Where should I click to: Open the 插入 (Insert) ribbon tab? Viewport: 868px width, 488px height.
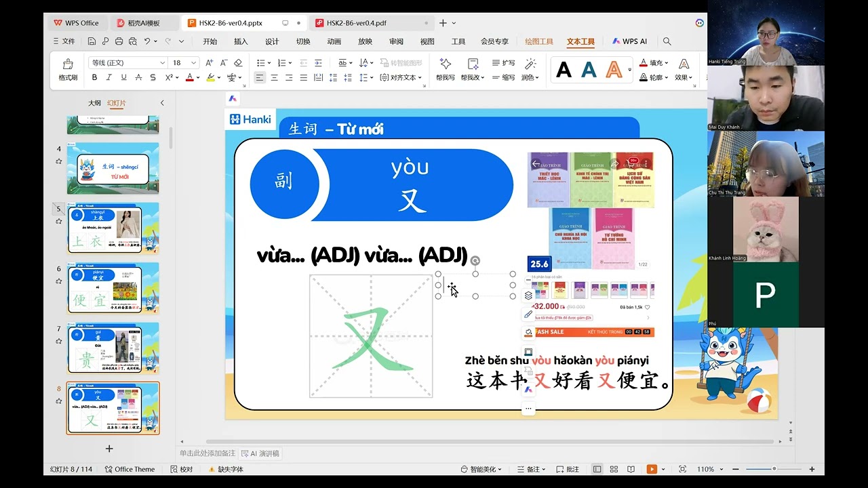(241, 41)
